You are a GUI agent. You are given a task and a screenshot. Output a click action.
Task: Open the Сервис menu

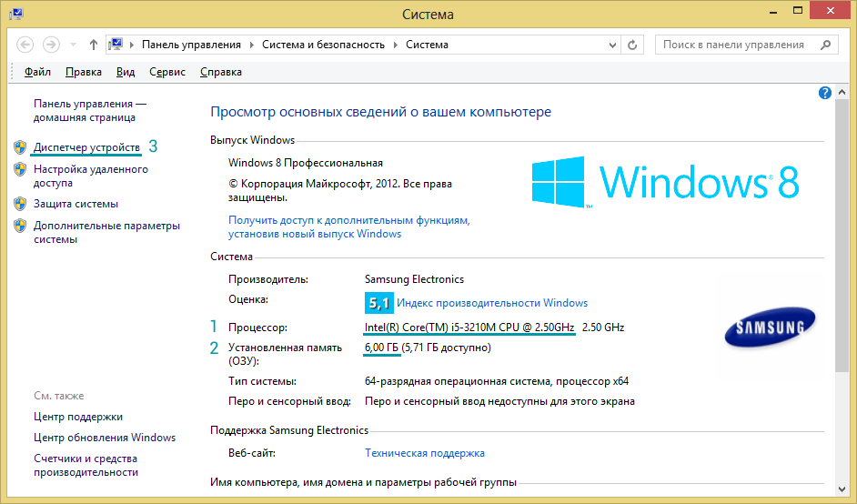click(x=167, y=72)
